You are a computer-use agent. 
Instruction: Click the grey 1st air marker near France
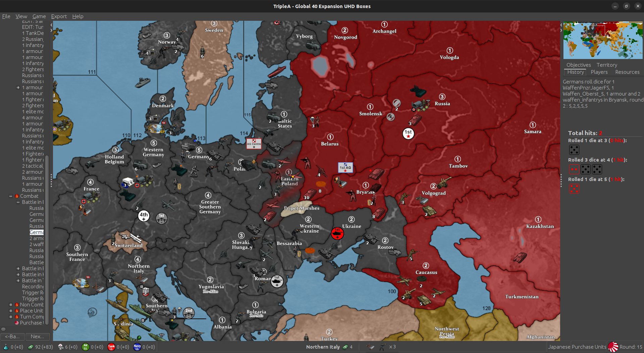(162, 219)
